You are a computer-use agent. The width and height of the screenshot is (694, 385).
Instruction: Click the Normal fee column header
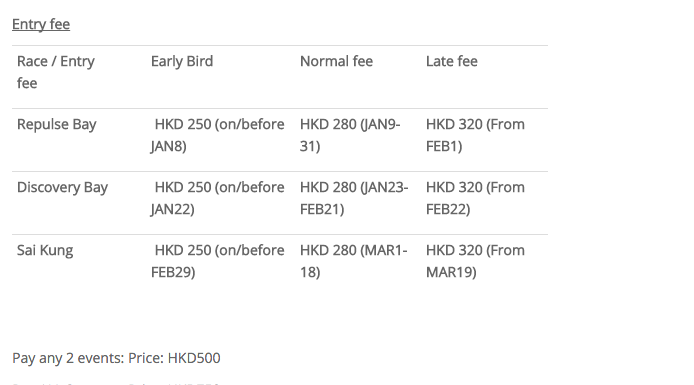336,61
